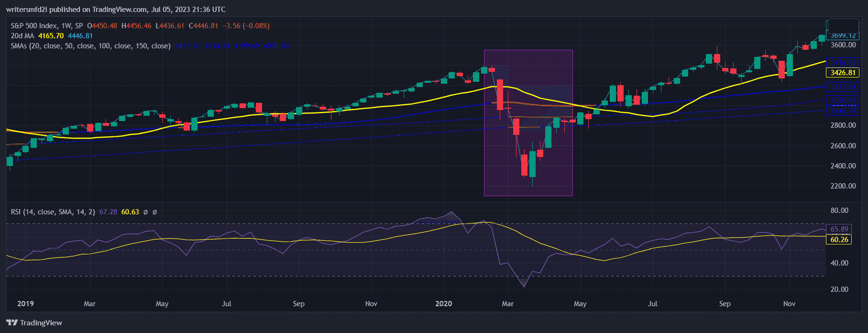Screen dimensions: 868x333
Task: Click the SMA value 4034.34
Action: point(218,46)
